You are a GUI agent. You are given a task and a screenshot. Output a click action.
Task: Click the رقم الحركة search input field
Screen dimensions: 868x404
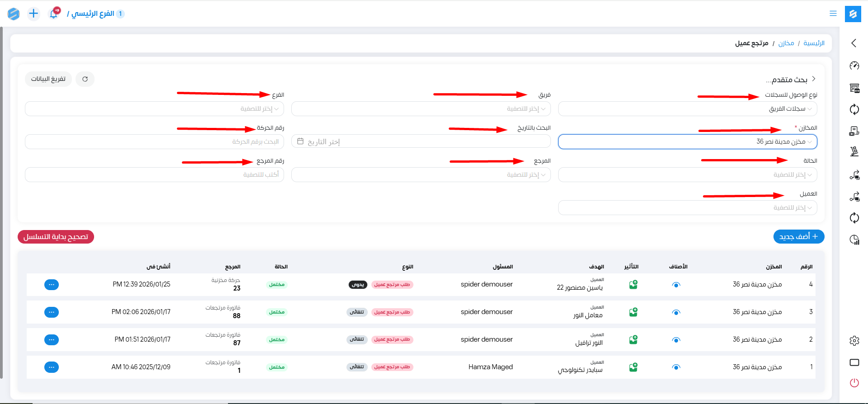(154, 142)
